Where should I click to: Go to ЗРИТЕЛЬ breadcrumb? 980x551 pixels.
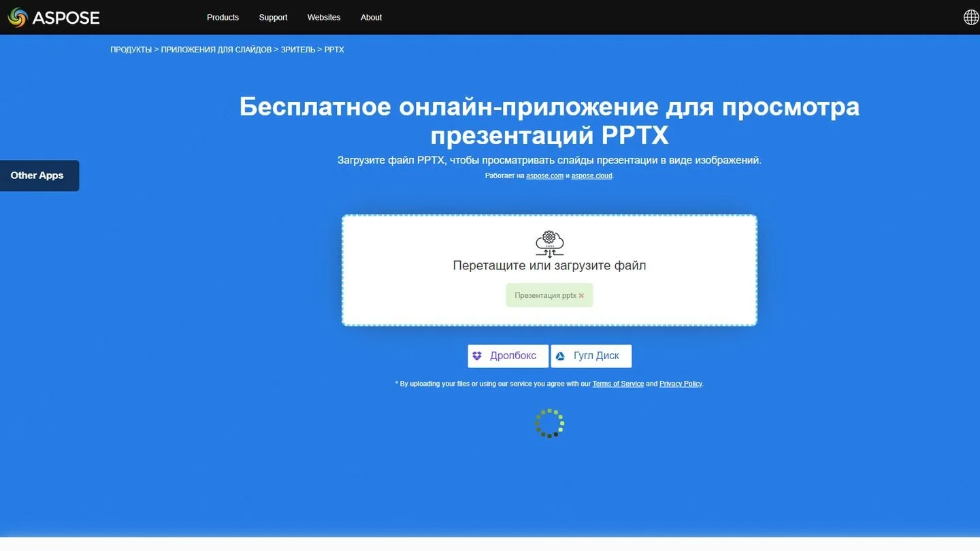pyautogui.click(x=297, y=50)
